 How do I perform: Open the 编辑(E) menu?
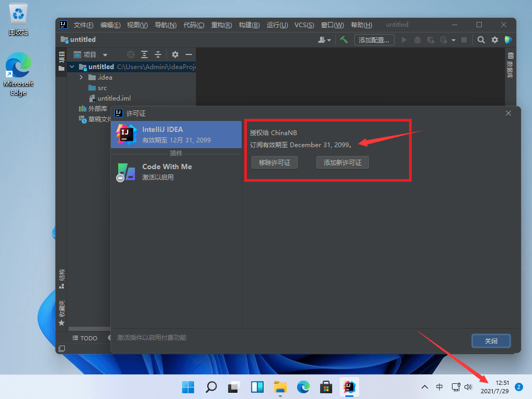(x=110, y=25)
